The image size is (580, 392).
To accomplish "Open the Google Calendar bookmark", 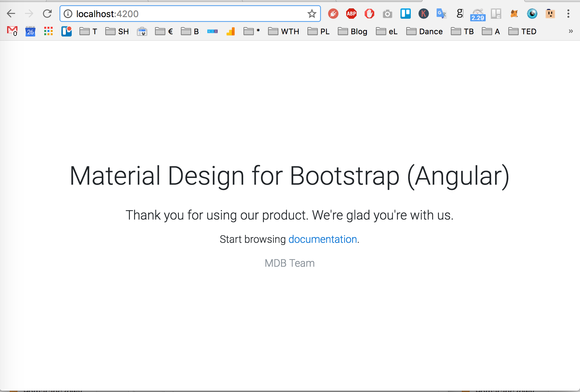I will coord(30,31).
